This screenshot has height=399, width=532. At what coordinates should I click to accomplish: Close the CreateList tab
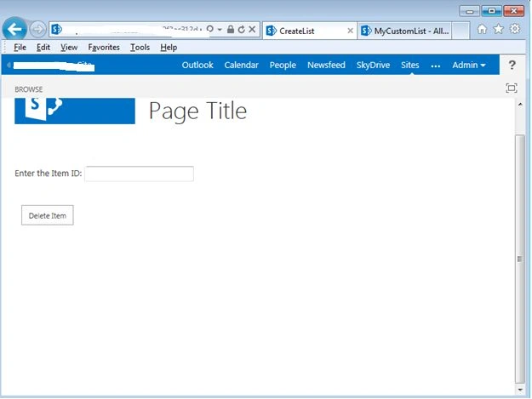click(x=350, y=31)
